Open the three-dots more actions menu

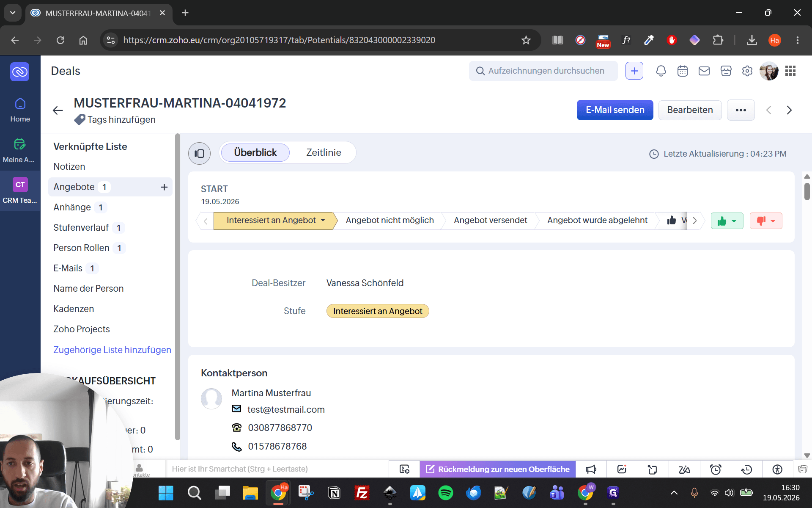(x=741, y=110)
